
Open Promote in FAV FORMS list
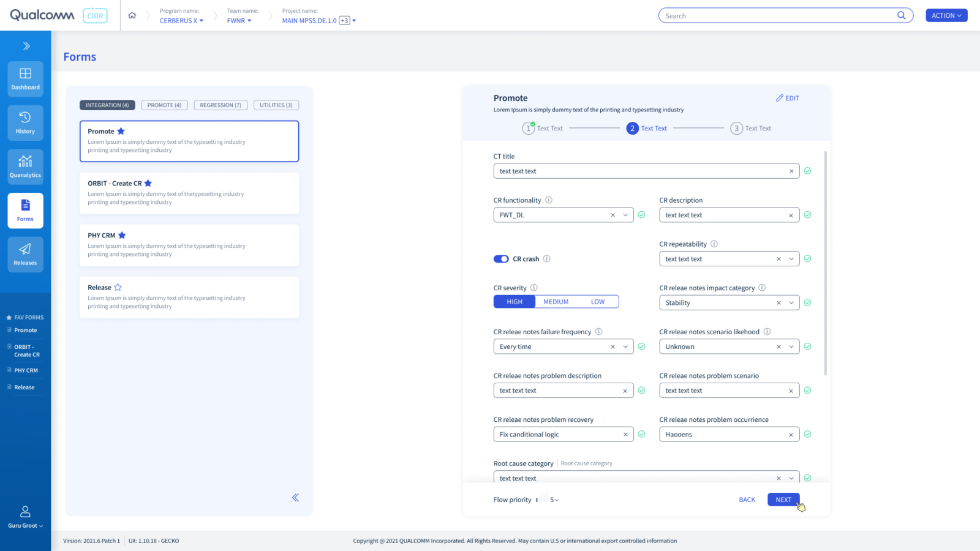[25, 330]
